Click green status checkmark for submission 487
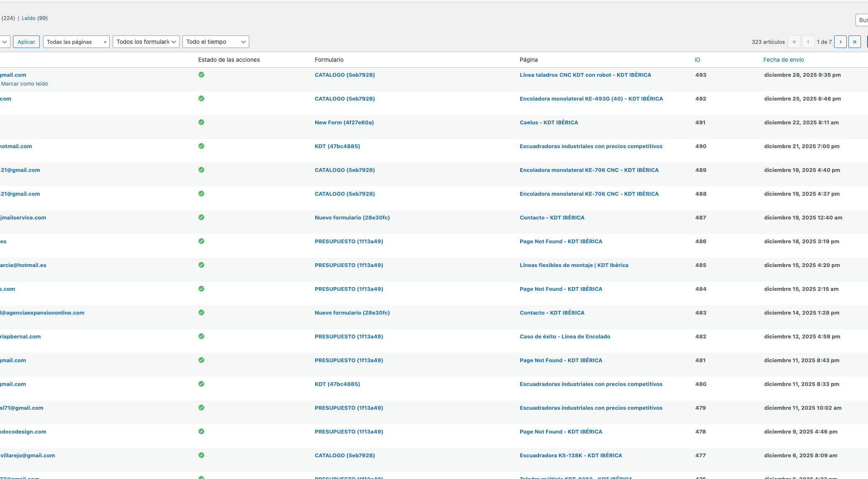The height and width of the screenshot is (479, 868). pos(201,217)
